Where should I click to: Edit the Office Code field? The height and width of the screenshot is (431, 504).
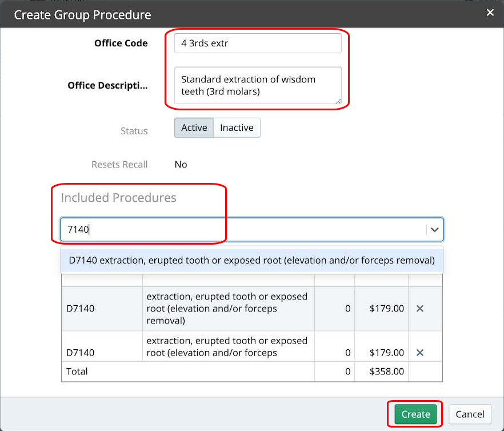[x=258, y=43]
